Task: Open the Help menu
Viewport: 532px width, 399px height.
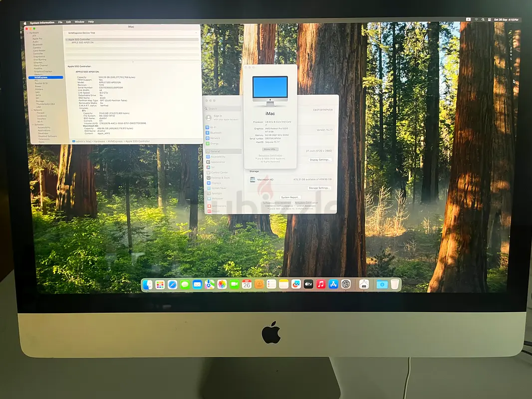Action: [91, 22]
